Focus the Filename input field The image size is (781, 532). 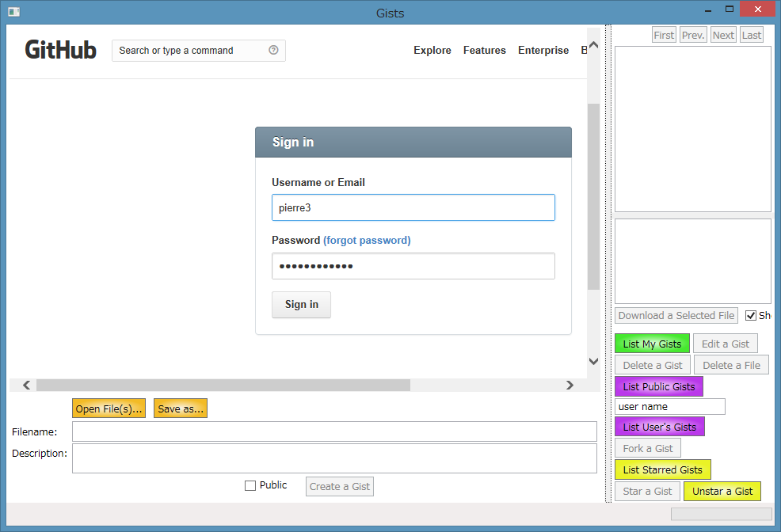pos(334,431)
